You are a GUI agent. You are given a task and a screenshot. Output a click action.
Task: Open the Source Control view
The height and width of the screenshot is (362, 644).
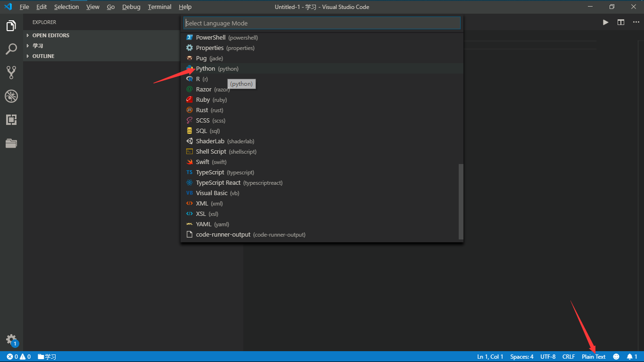[11, 72]
